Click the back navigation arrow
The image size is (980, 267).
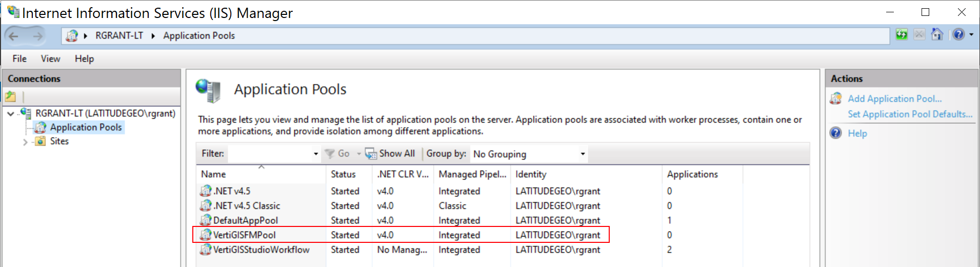point(14,36)
